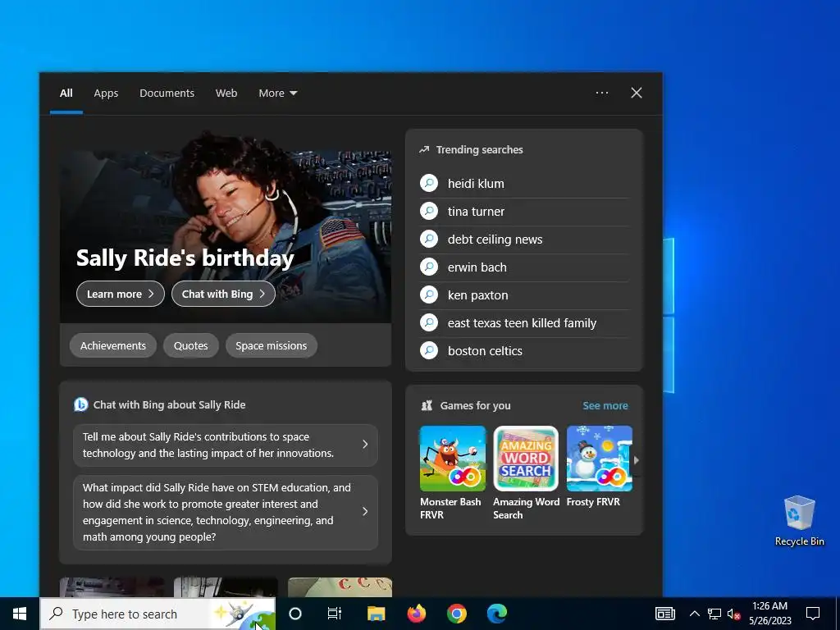Select the Quotes chip
Image resolution: width=840 pixels, height=630 pixels.
[x=190, y=345]
